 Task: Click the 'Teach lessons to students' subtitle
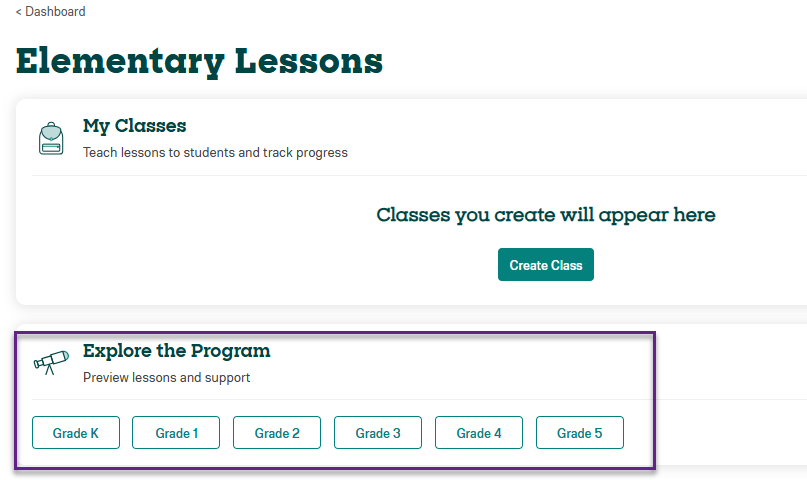click(215, 153)
